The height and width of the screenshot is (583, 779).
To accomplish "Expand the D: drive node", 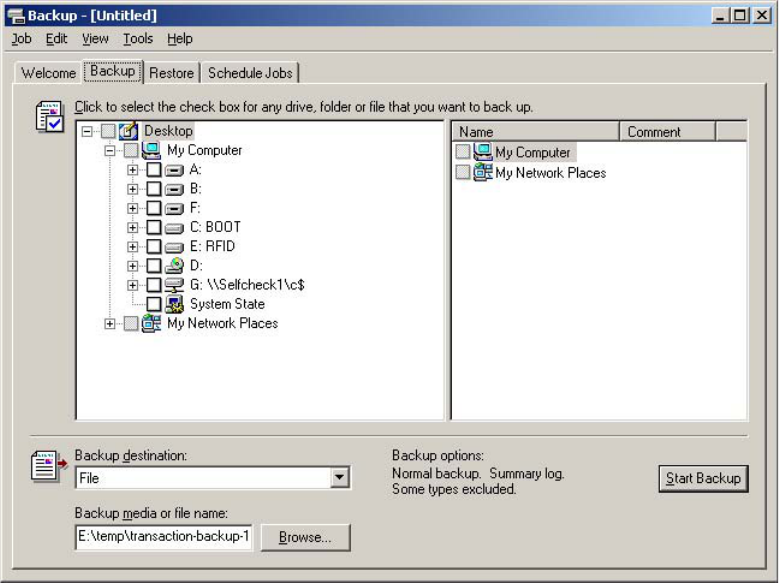I will pyautogui.click(x=133, y=266).
